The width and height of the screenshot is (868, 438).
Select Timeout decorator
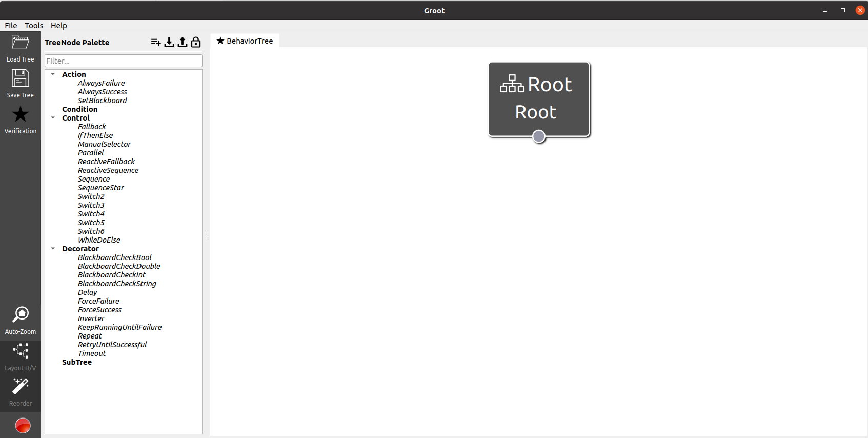coord(92,353)
